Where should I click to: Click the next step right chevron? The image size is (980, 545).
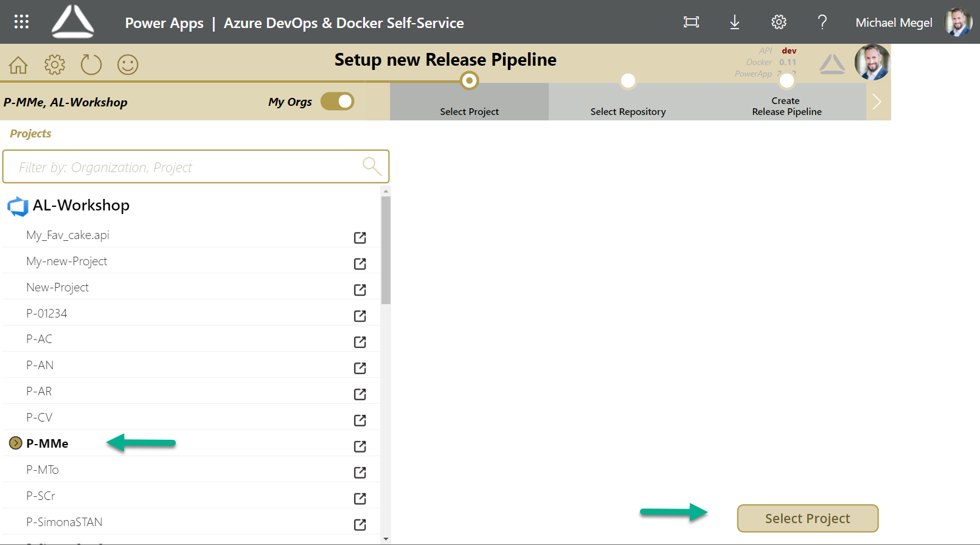877,102
